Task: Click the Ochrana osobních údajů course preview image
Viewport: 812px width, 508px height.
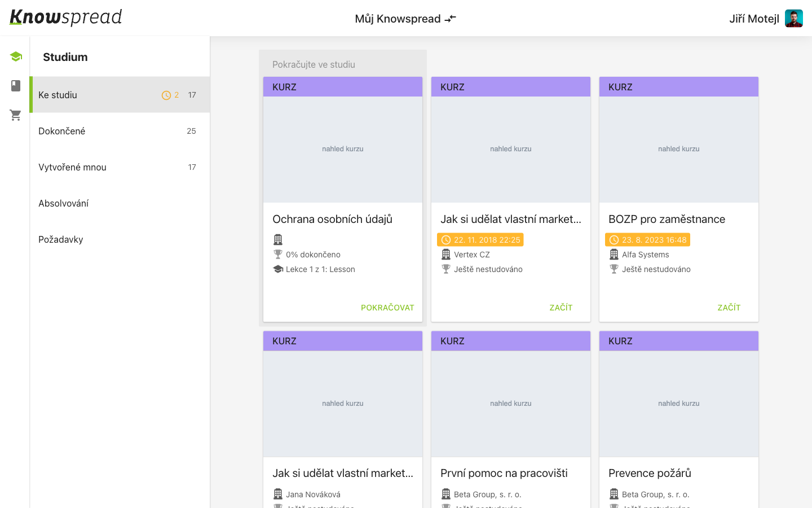Action: pyautogui.click(x=343, y=149)
